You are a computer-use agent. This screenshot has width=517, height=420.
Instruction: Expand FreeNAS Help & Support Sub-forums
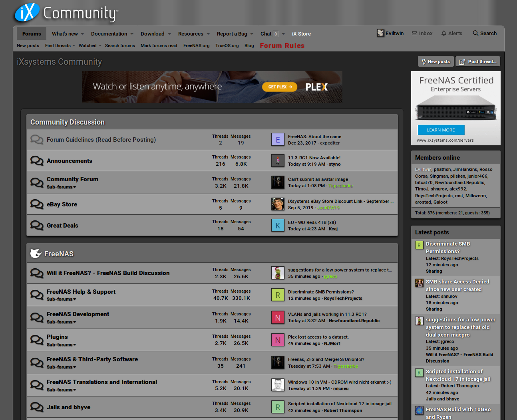61,299
